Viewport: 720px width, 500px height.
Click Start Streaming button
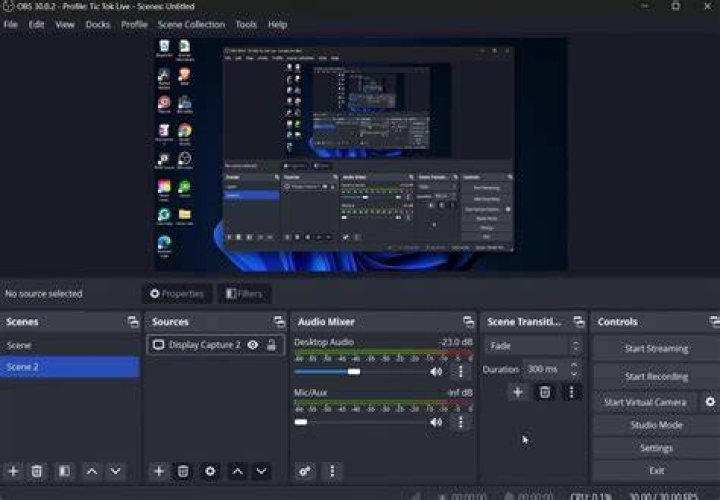click(656, 348)
